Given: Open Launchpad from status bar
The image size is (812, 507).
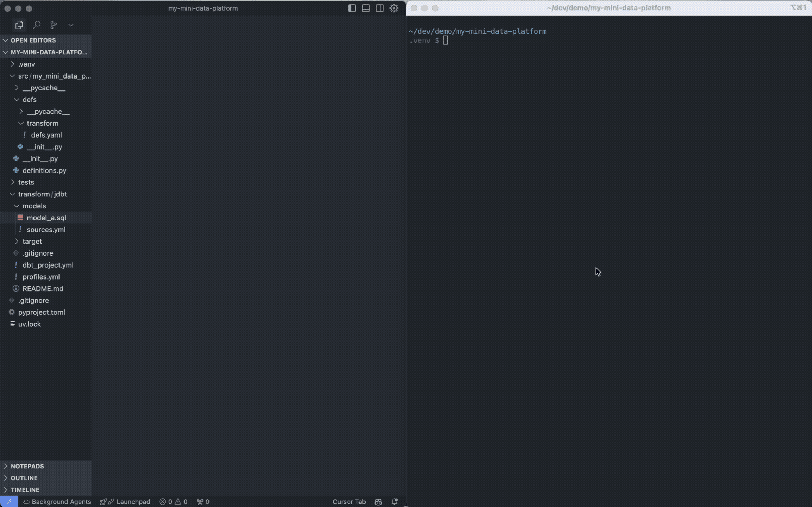Looking at the screenshot, I should (x=125, y=501).
